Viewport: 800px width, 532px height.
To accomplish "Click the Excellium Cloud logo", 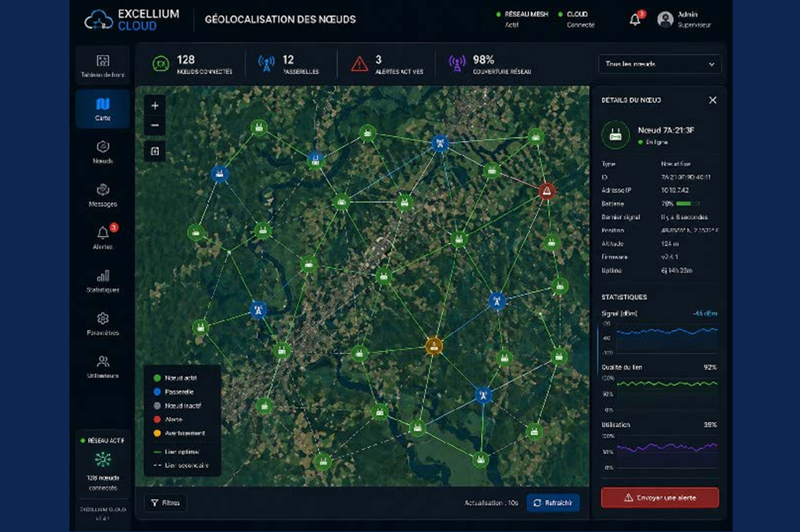I will point(132,19).
